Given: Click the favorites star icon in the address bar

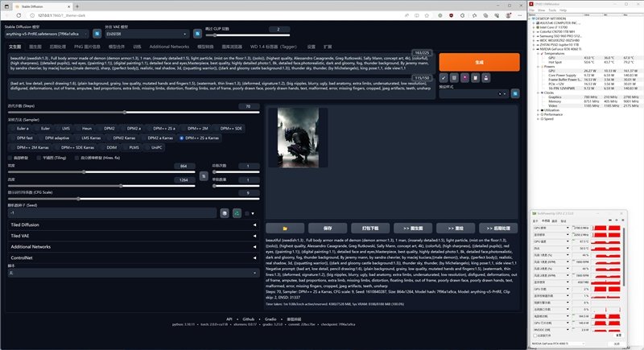Looking at the screenshot, I should coord(427,15).
